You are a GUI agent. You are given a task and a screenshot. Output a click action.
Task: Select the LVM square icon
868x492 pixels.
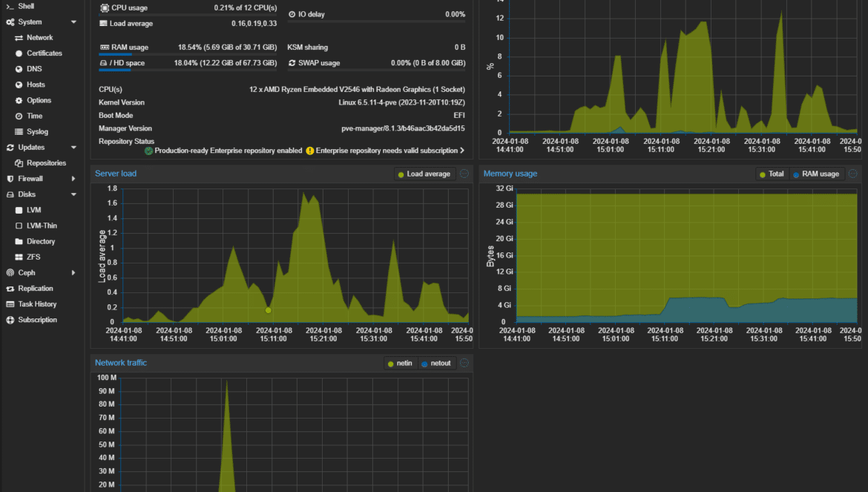(19, 210)
